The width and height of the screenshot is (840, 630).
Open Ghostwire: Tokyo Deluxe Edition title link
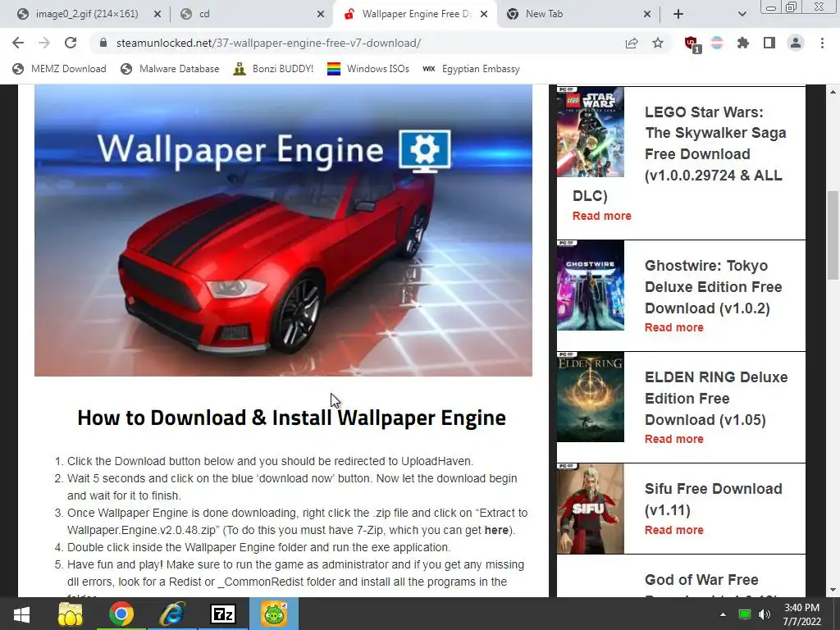pos(713,287)
